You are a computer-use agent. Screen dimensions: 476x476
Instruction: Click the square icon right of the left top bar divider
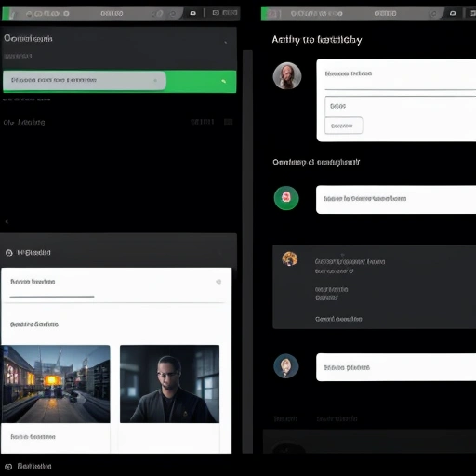[x=216, y=13]
